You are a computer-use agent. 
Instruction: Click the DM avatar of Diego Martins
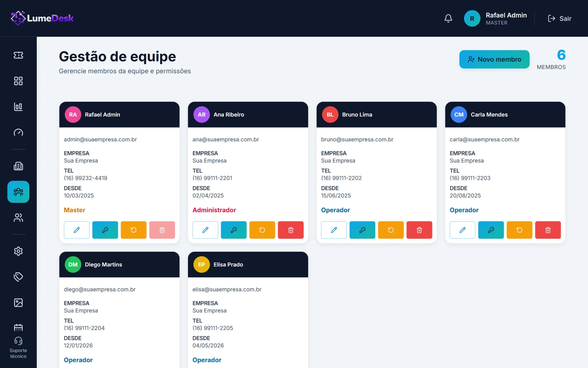(x=73, y=265)
